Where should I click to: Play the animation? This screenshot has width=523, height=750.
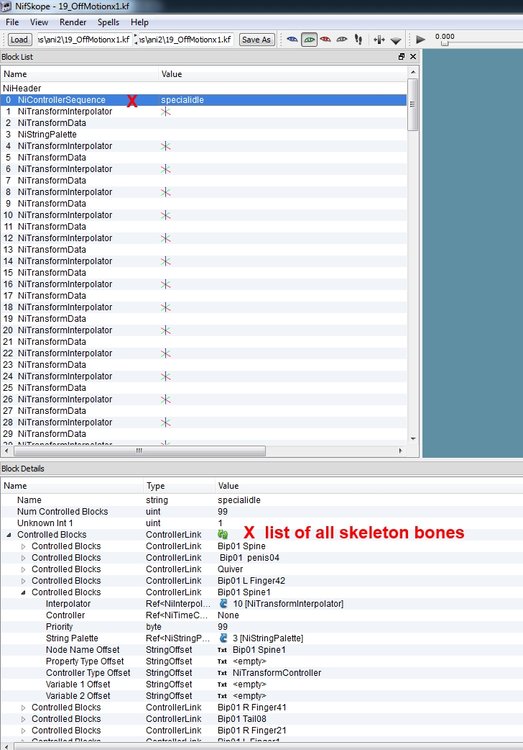click(x=421, y=39)
